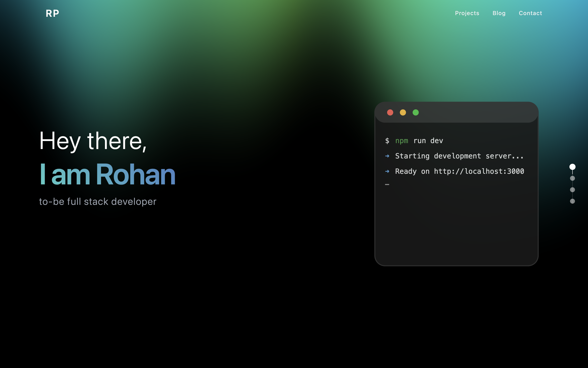
Task: Click the green terminal window dot
Action: (x=415, y=112)
